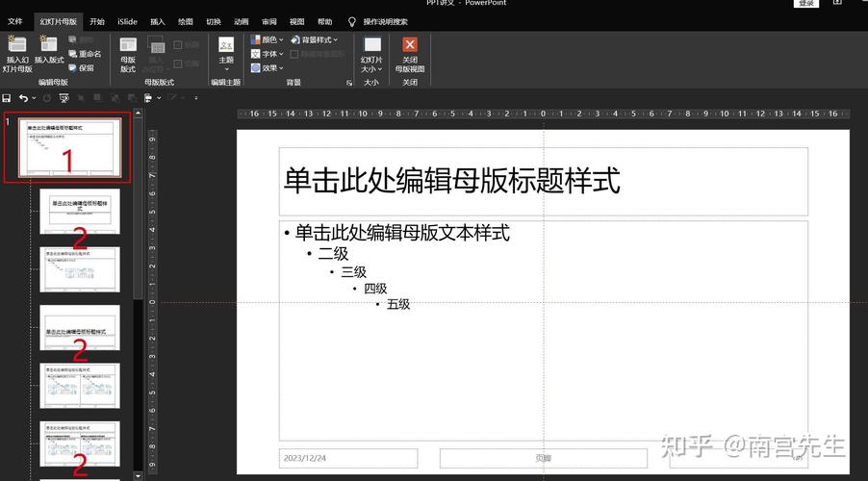The width and height of the screenshot is (868, 481).
Task: Click the 四级 fourth-level bullet text
Action: point(375,289)
